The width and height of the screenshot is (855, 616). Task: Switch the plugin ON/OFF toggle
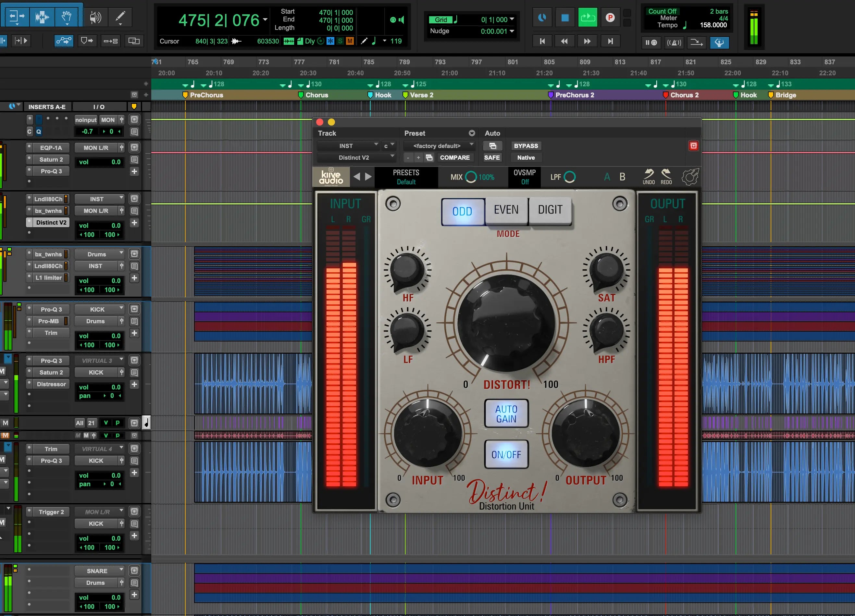(x=506, y=454)
